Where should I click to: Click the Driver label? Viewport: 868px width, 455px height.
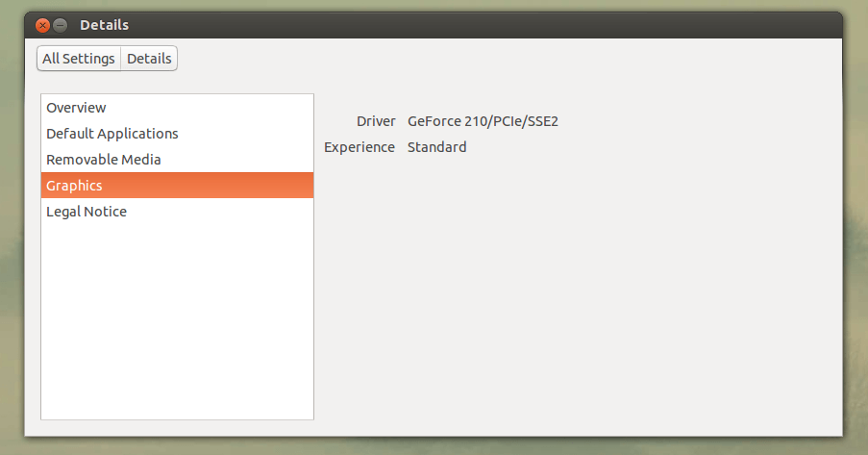(376, 121)
